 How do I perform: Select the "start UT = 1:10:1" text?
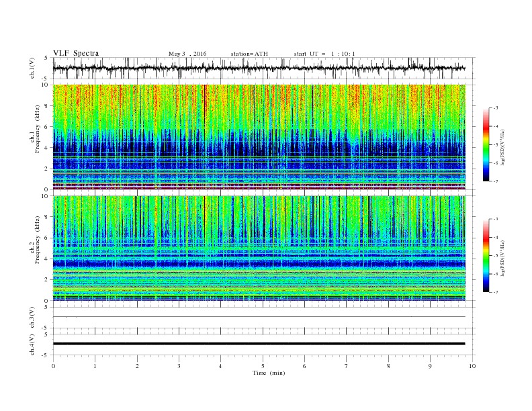pyautogui.click(x=324, y=54)
